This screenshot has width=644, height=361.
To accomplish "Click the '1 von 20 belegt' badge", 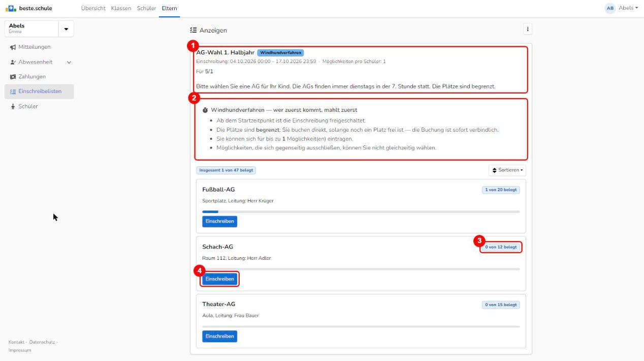I will point(501,190).
